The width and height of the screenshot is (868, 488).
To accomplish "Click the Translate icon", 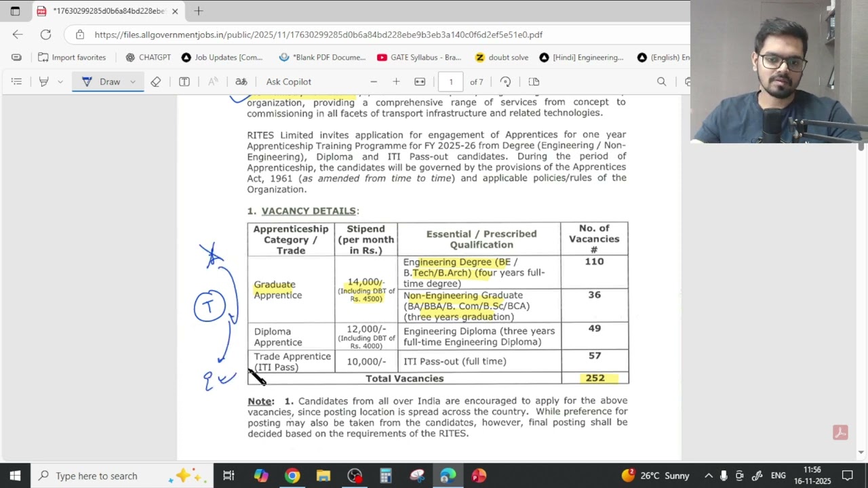I will pos(241,82).
